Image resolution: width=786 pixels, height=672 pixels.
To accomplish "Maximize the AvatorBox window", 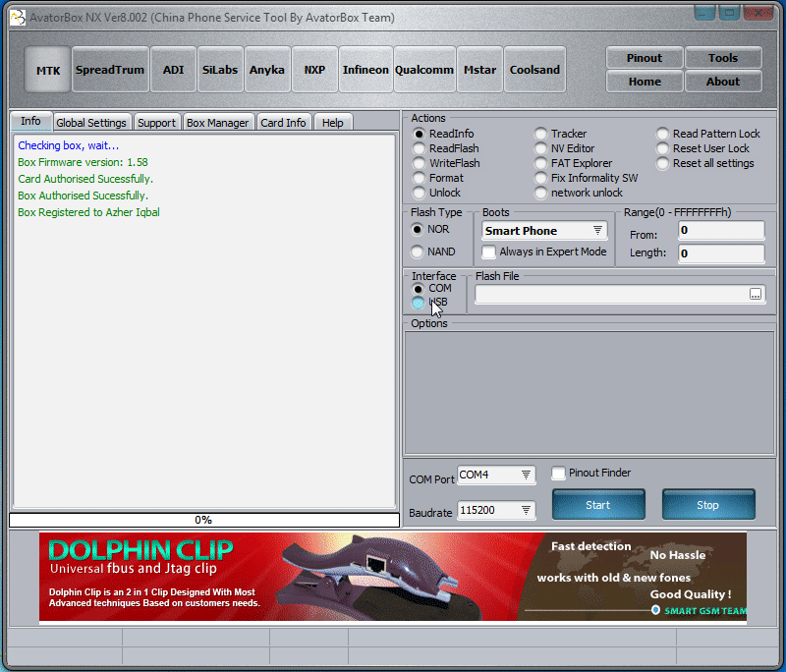I will tap(729, 14).
